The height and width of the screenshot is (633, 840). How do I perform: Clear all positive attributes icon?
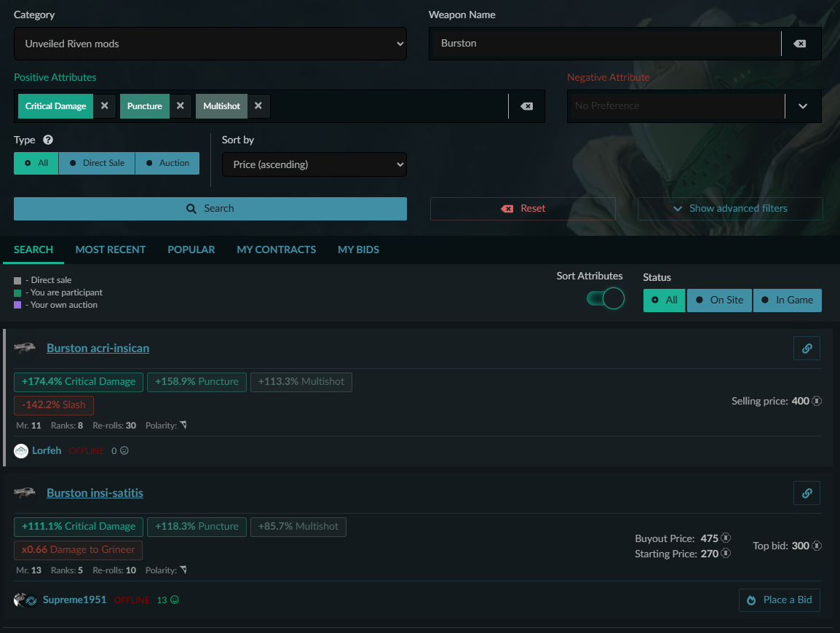[x=526, y=106]
